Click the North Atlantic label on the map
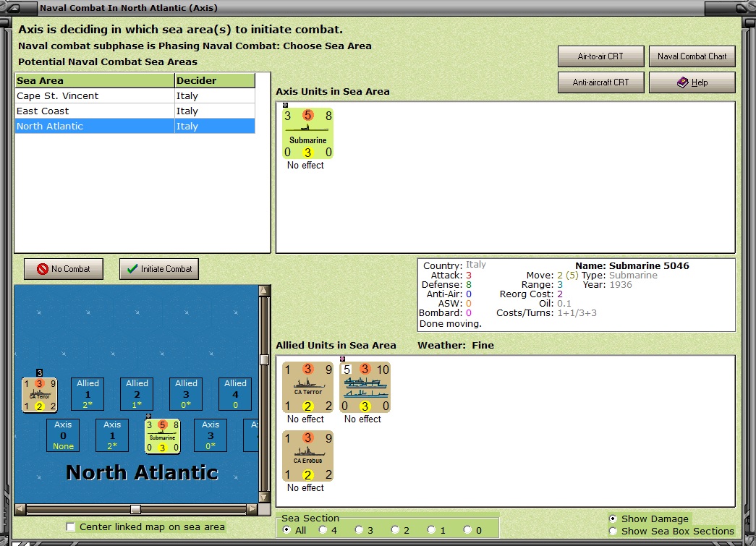The image size is (756, 546). tap(142, 473)
